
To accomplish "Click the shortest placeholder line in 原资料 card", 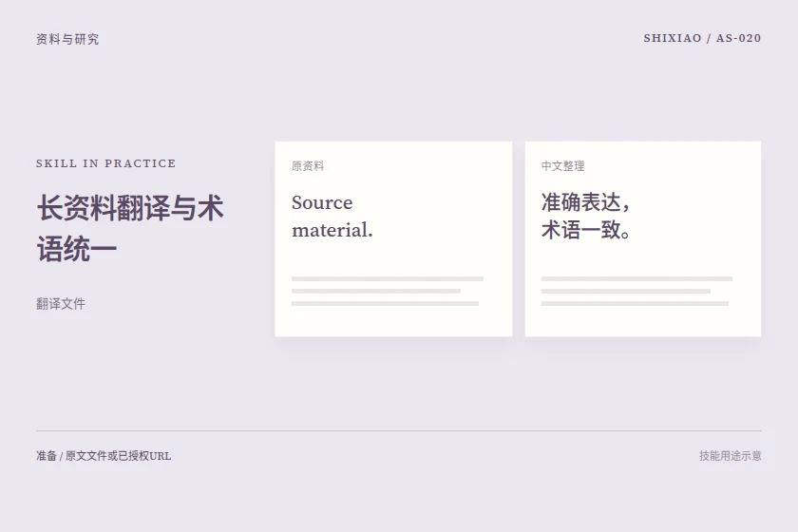I will (x=376, y=292).
